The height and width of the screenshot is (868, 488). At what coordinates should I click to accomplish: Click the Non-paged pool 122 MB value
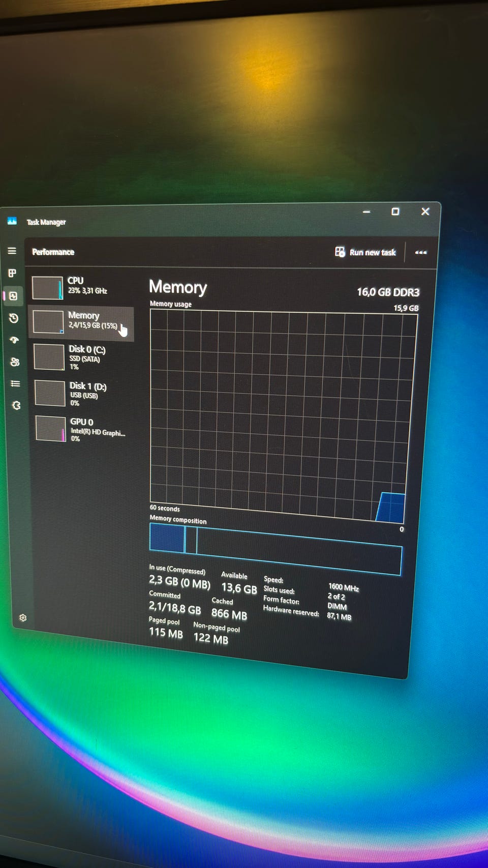[211, 638]
